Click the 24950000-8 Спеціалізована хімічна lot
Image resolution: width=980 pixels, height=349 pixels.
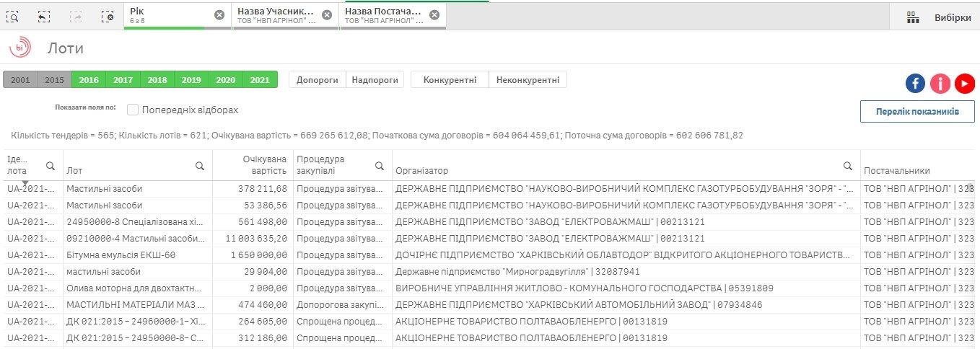click(x=138, y=222)
